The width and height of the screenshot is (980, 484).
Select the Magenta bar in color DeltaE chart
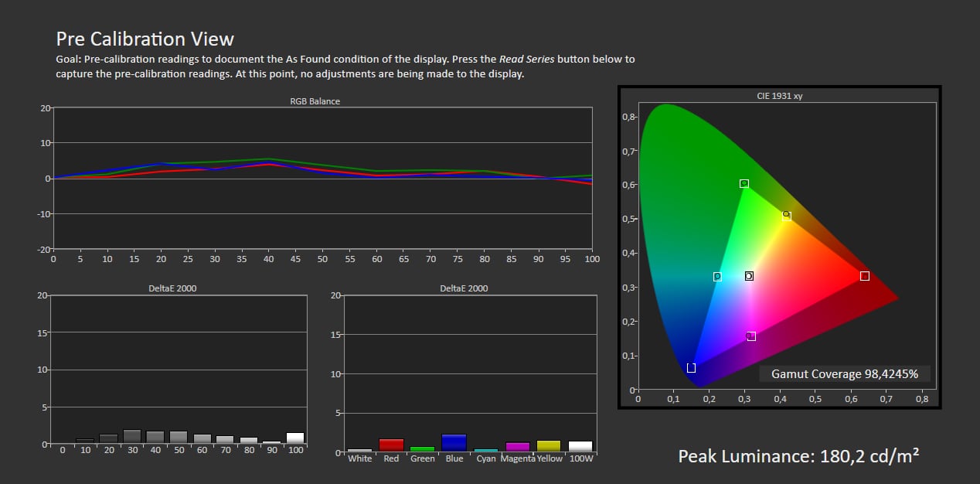pyautogui.click(x=518, y=447)
